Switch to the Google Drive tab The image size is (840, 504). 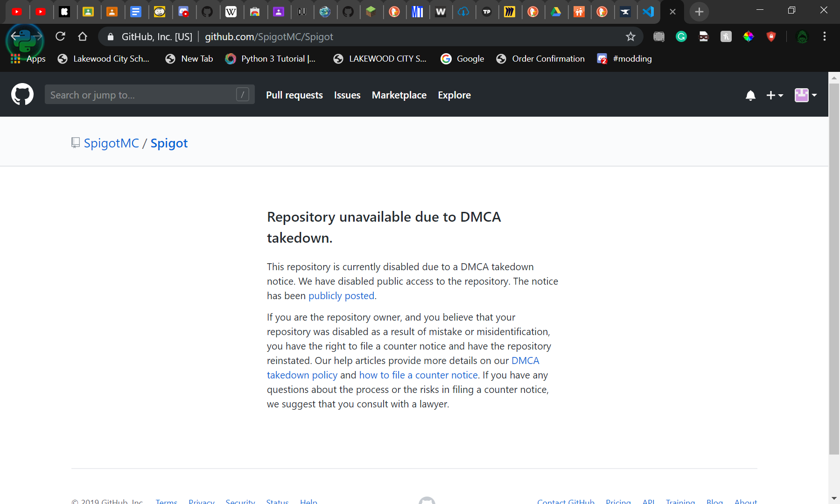click(556, 12)
